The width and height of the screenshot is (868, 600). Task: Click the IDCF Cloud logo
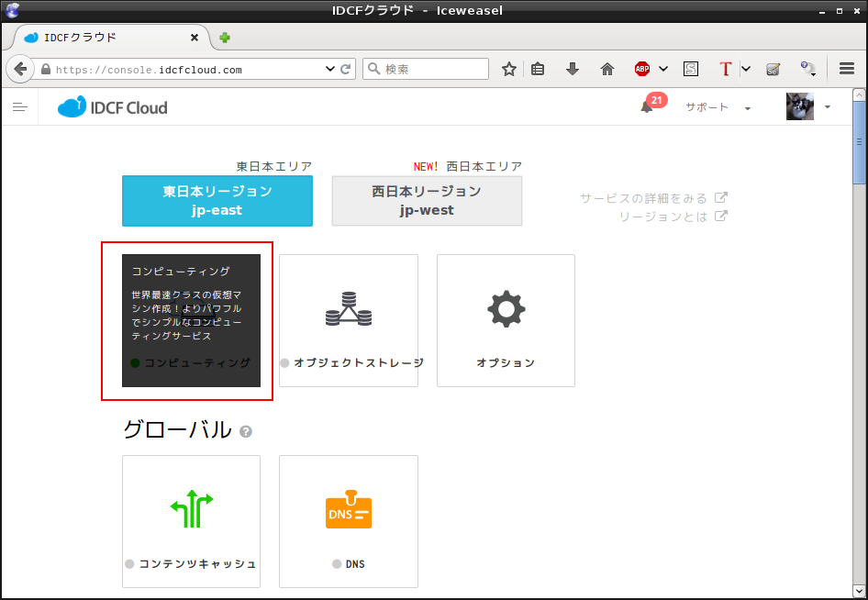pos(112,106)
